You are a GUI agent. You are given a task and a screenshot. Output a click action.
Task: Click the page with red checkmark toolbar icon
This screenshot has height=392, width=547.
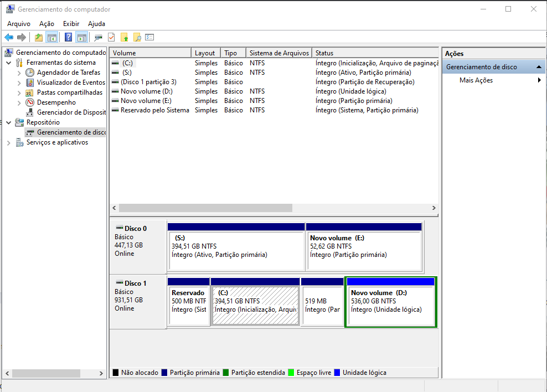click(111, 37)
